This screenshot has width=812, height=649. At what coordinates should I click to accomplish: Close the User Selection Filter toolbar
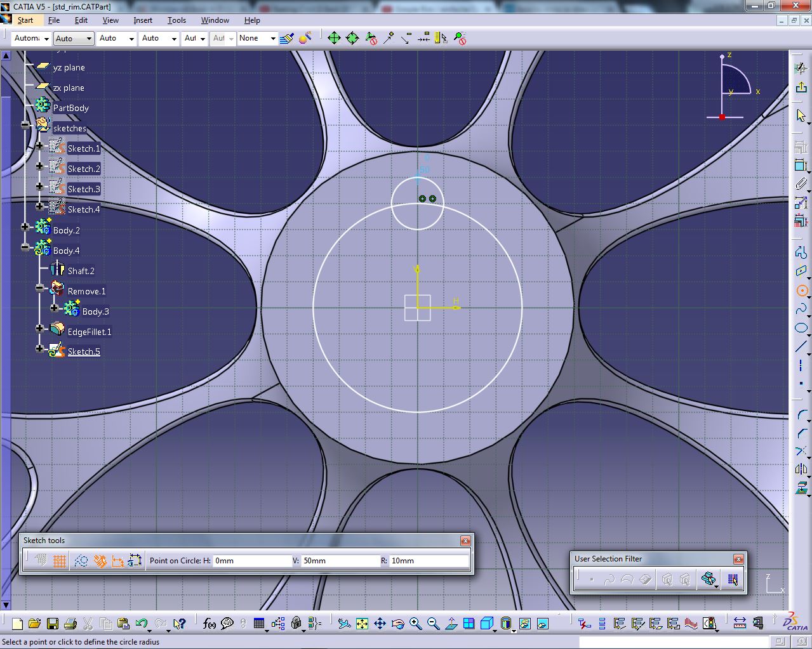738,559
